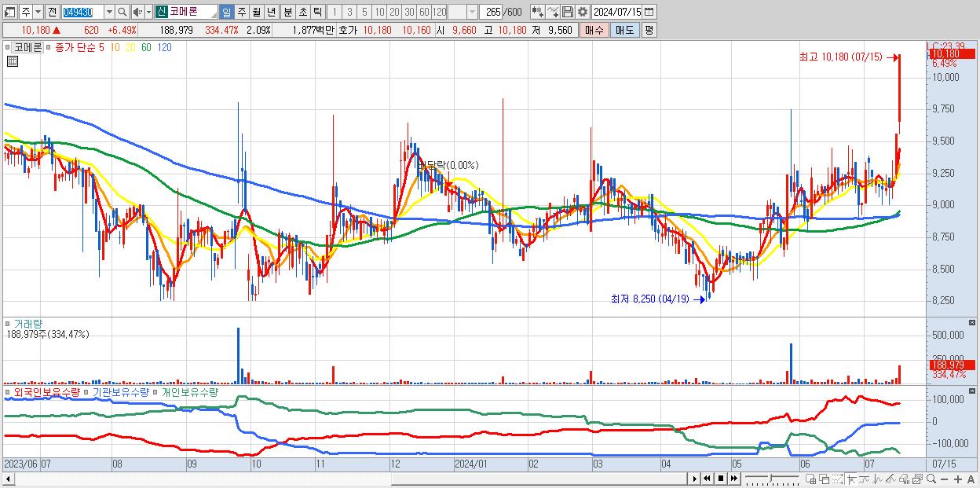Open the interval dropdown after the 120 button

pos(473,12)
